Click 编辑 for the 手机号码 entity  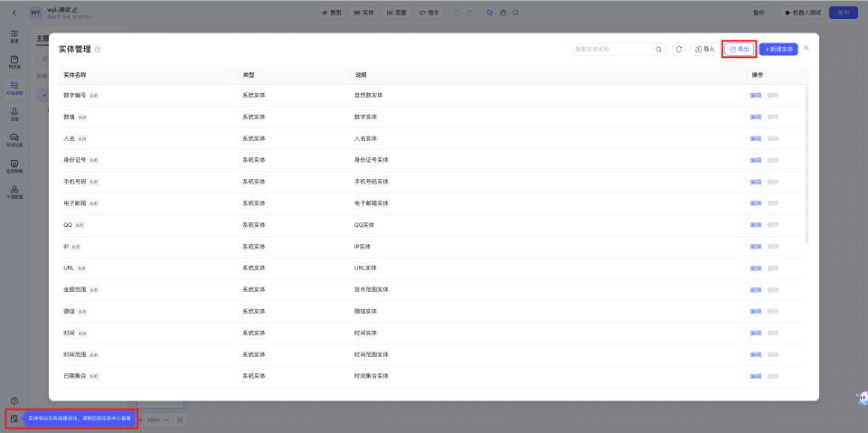click(755, 182)
